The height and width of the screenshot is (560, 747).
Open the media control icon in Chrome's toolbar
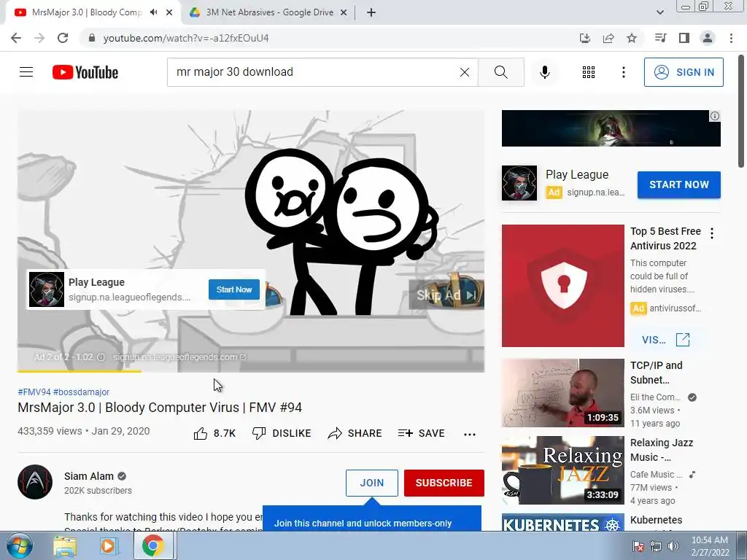point(660,38)
